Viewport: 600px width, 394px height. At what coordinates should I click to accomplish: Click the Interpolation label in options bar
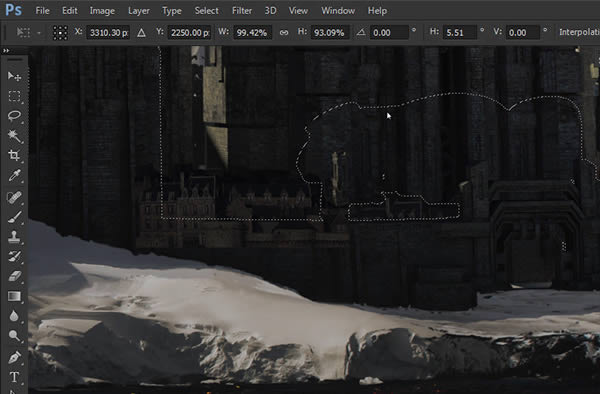tap(579, 32)
